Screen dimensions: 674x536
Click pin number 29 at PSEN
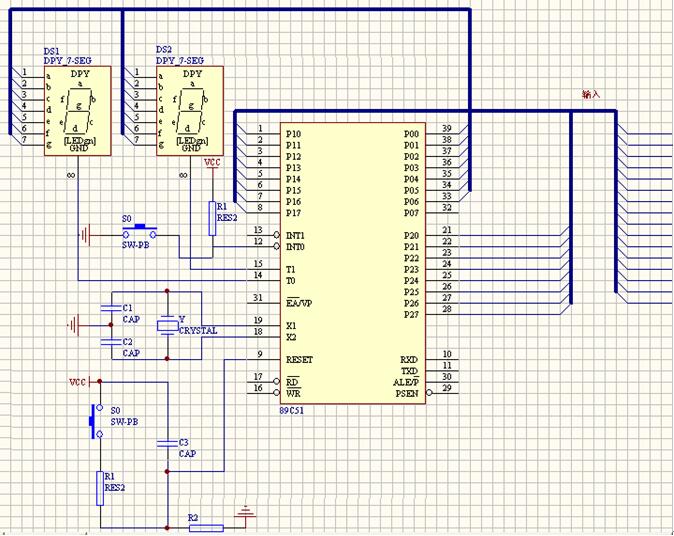[x=447, y=388]
